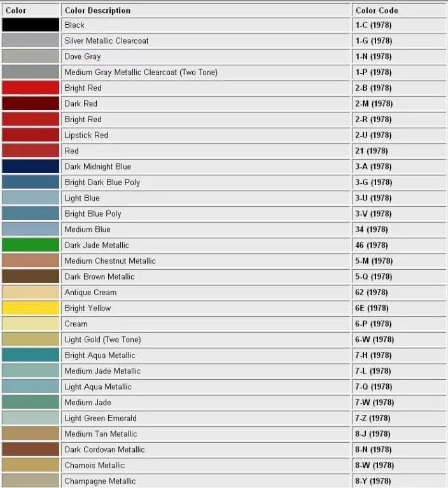Select the "Dove Gray" description text
The image size is (448, 488).
tap(83, 57)
